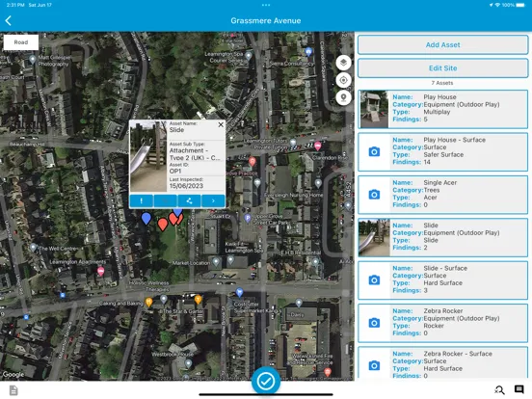The image size is (532, 399).
Task: Tap the 7 Assets count label
Action: click(442, 83)
